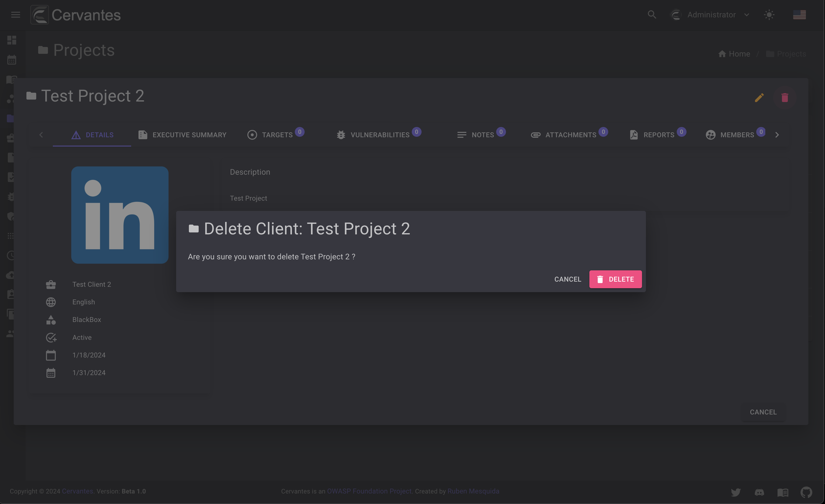Switch to the Details tab

[92, 135]
